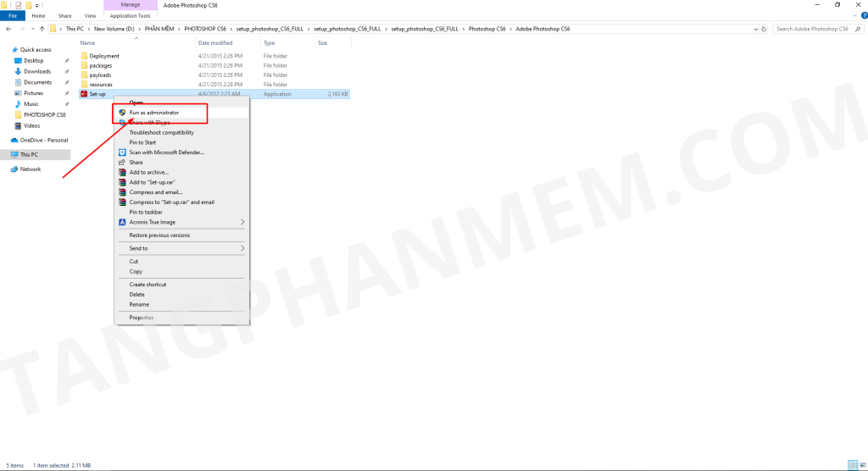Expand the Send to submenu
Screen dimensions: 868x471
pyautogui.click(x=242, y=248)
